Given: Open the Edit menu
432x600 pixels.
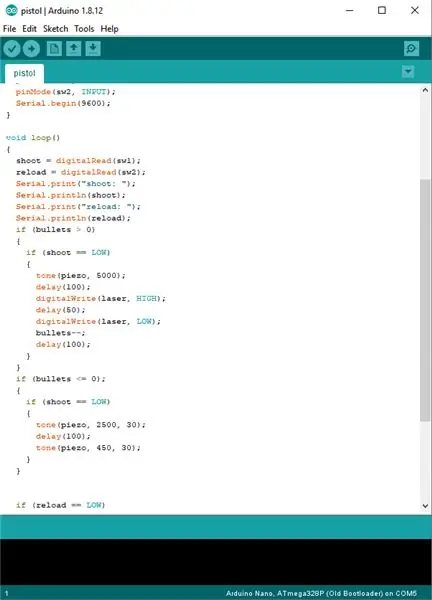Looking at the screenshot, I should pyautogui.click(x=29, y=29).
